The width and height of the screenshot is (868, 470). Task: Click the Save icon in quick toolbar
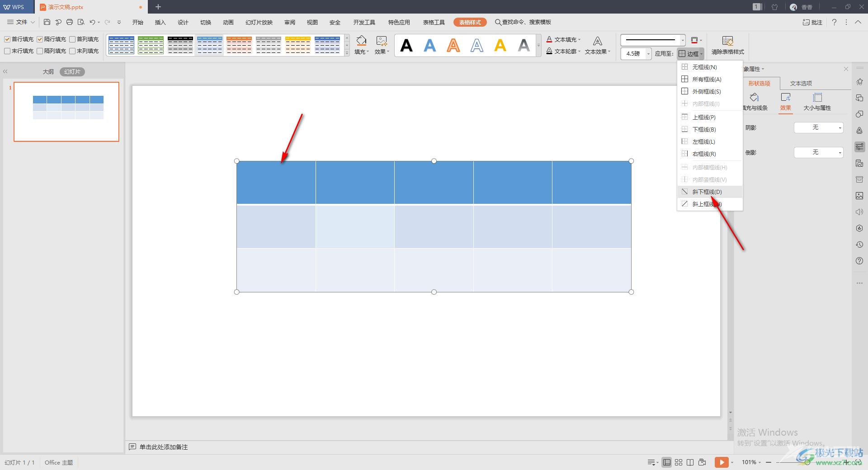pos(47,22)
